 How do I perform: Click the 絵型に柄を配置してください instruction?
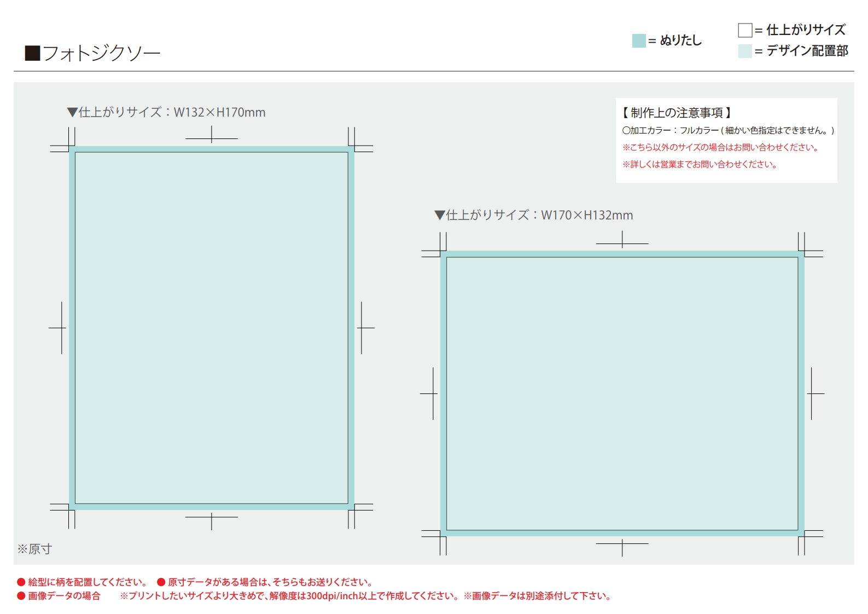click(83, 582)
